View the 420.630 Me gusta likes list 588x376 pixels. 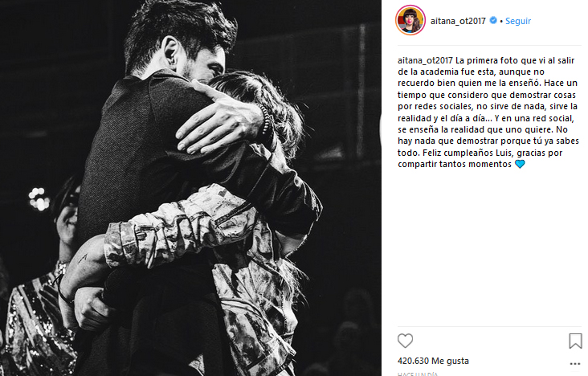pyautogui.click(x=433, y=361)
